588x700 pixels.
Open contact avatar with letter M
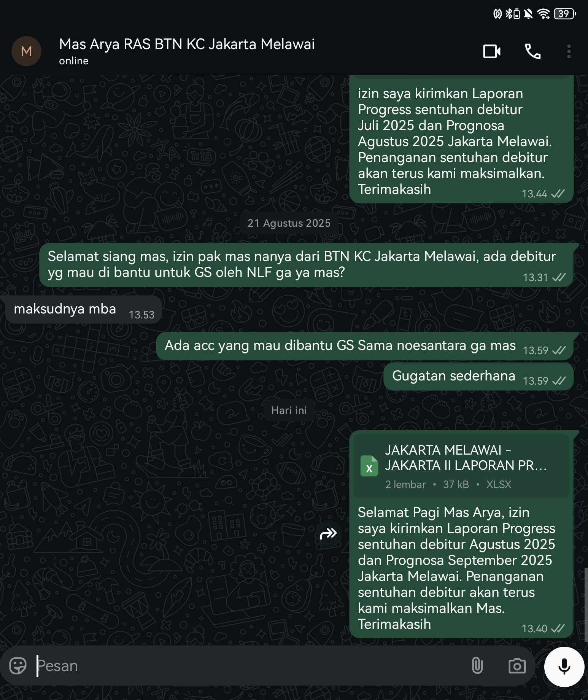pos(26,51)
